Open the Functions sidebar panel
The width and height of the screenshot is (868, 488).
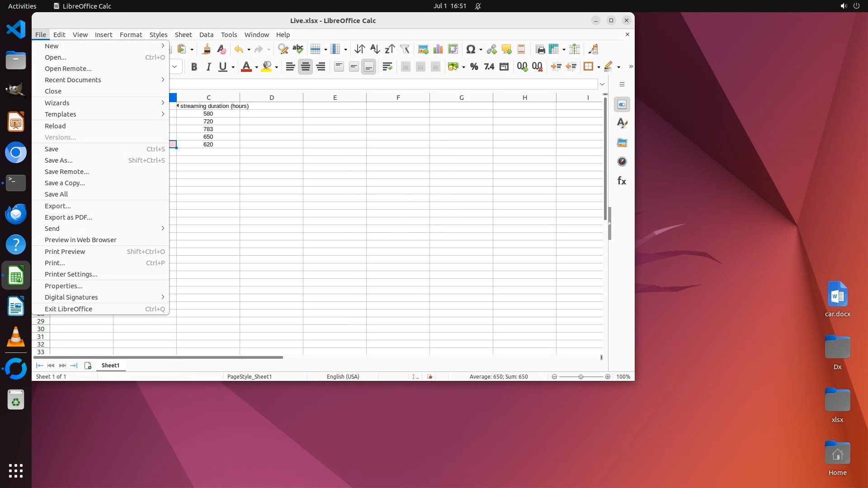point(622,181)
